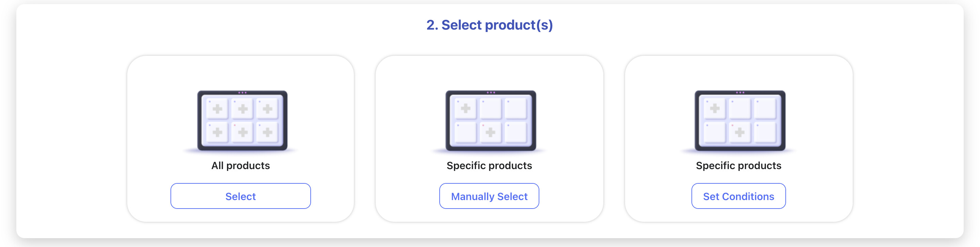
Task: Click "Specific products" label above Set Conditions
Action: [738, 166]
